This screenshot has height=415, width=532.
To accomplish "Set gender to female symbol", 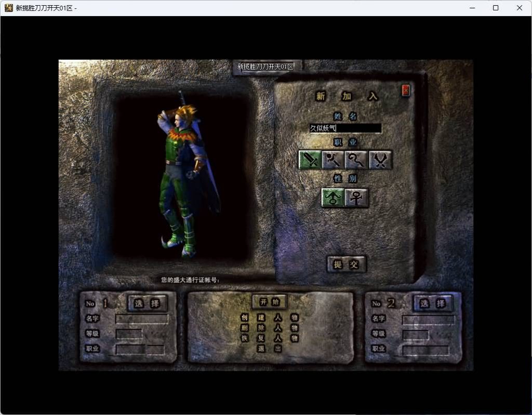I will (x=356, y=198).
